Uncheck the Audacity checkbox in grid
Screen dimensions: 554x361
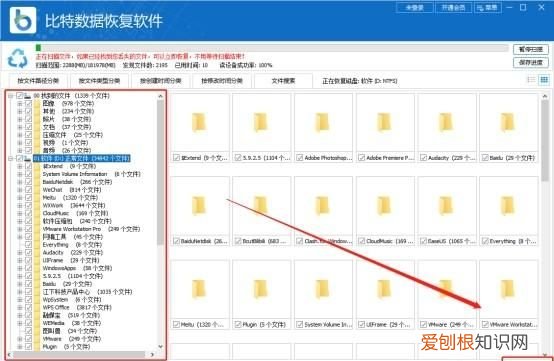coord(423,158)
